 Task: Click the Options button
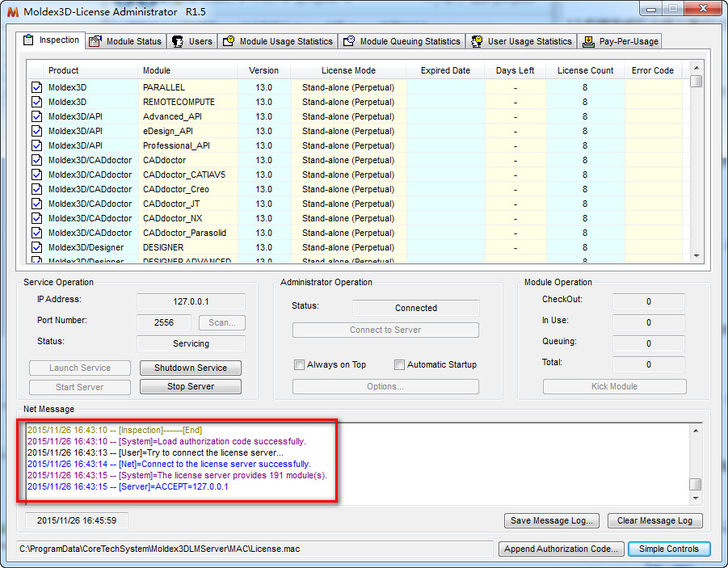pyautogui.click(x=385, y=386)
